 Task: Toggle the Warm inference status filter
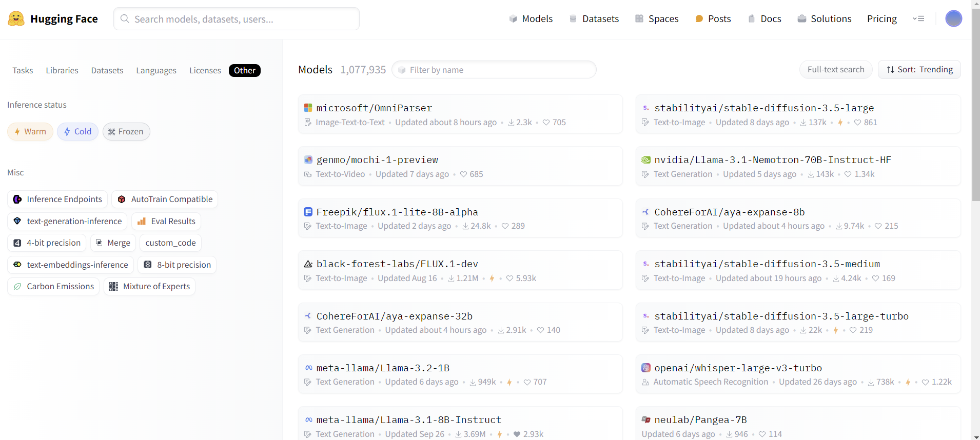[x=30, y=132]
